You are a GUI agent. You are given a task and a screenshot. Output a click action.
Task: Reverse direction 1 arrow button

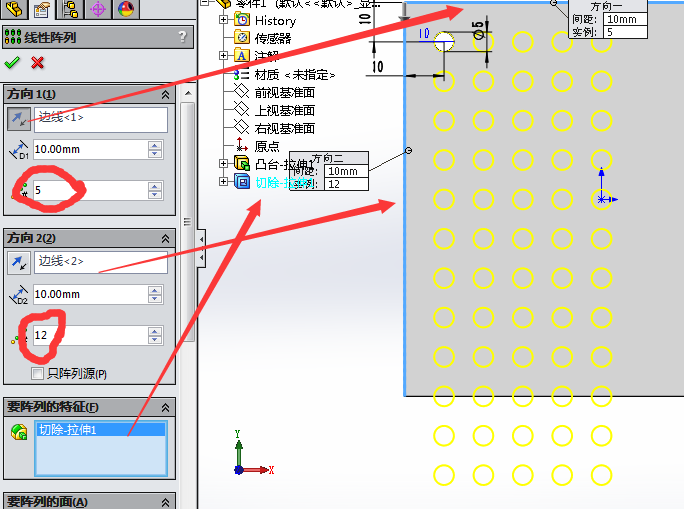19,119
